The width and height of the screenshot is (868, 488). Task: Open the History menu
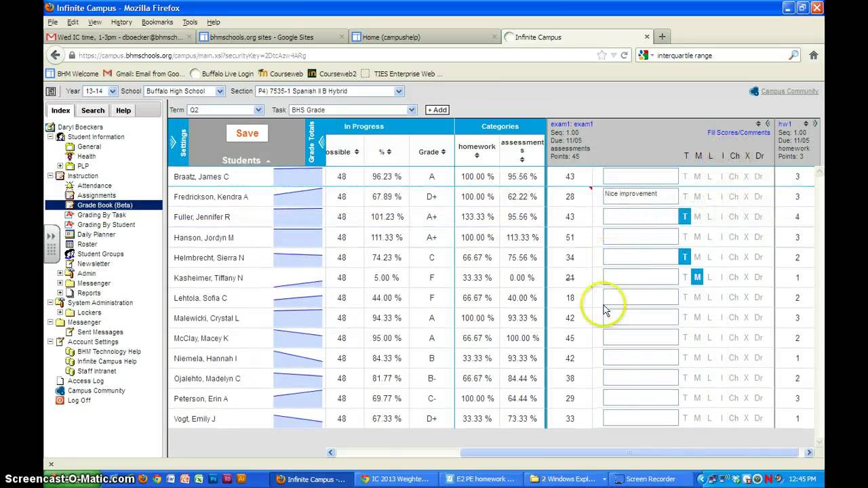pyautogui.click(x=121, y=22)
